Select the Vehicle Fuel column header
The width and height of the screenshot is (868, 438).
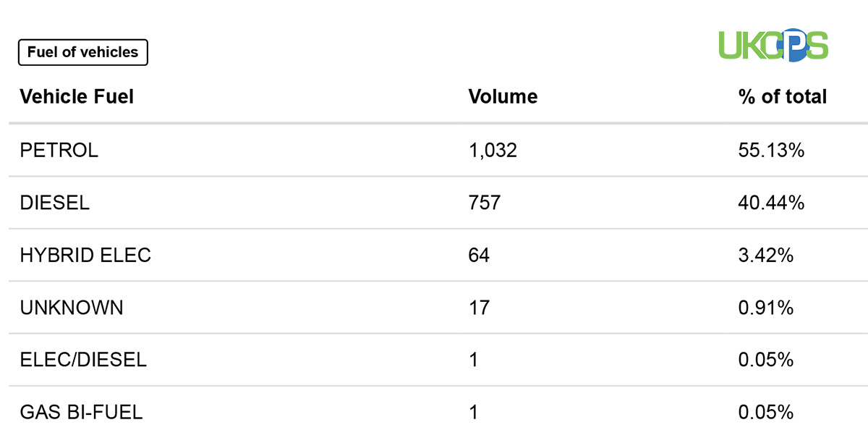77,96
